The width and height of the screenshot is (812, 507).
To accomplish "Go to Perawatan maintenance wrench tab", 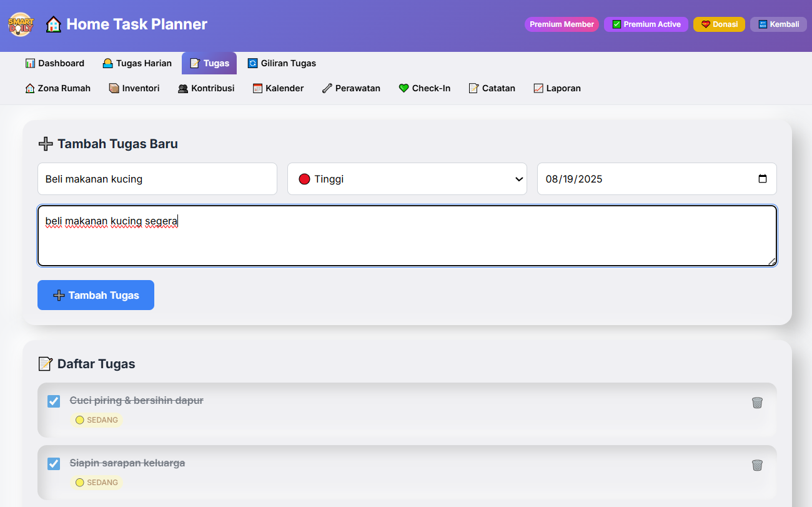I will pos(351,88).
